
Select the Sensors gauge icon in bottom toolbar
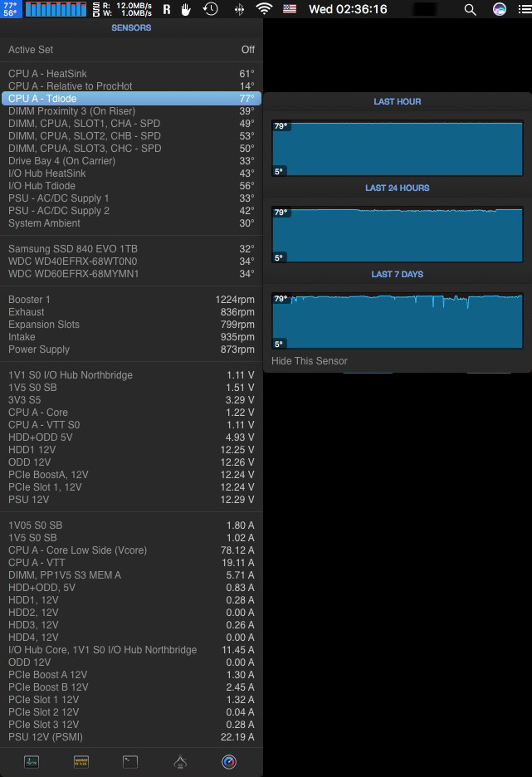230,761
